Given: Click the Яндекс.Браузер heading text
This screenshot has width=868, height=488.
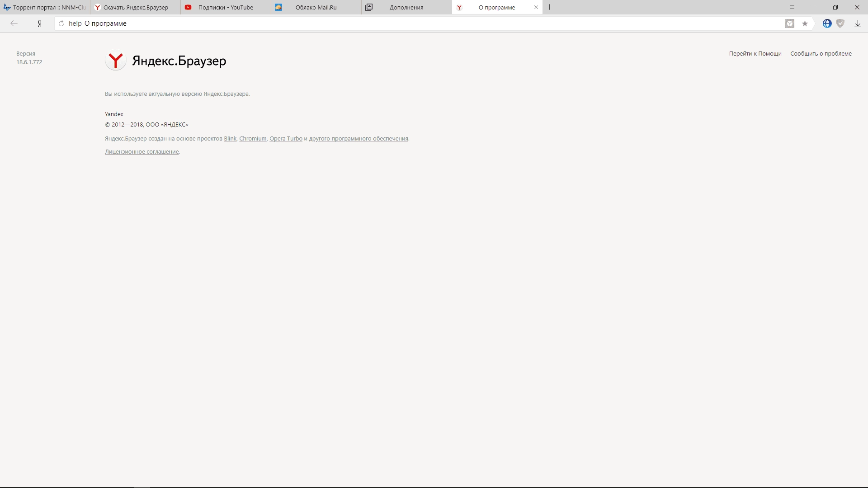Looking at the screenshot, I should 179,61.
